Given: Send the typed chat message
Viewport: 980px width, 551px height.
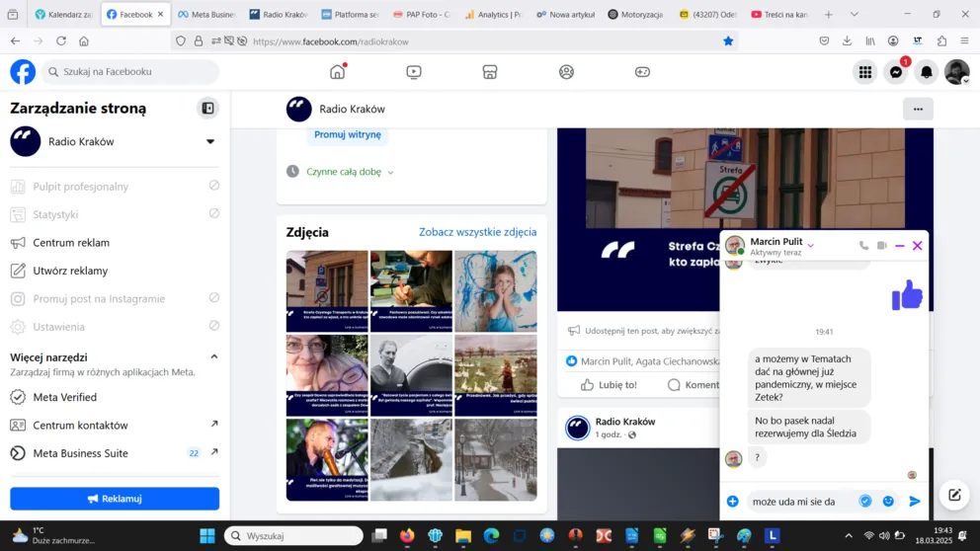Looking at the screenshot, I should tap(915, 501).
